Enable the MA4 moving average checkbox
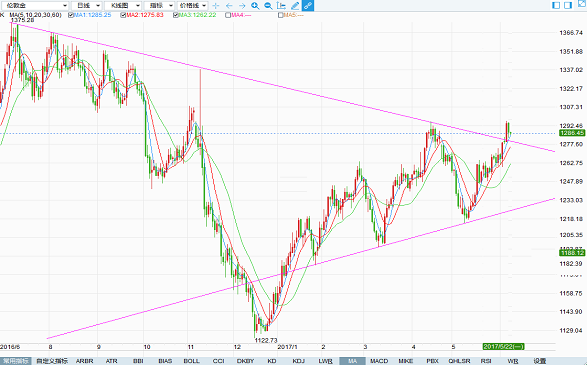The width and height of the screenshot is (587, 365). click(228, 15)
